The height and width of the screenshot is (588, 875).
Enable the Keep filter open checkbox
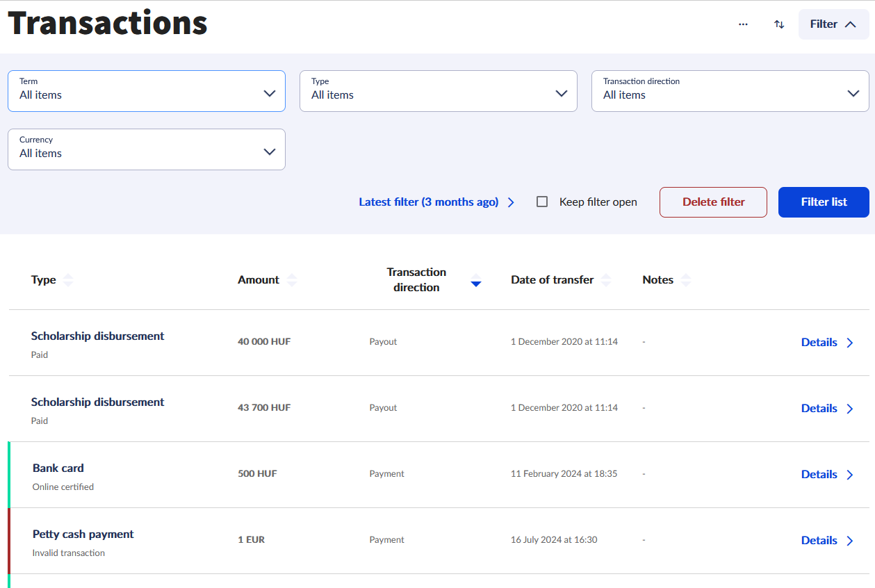542,202
